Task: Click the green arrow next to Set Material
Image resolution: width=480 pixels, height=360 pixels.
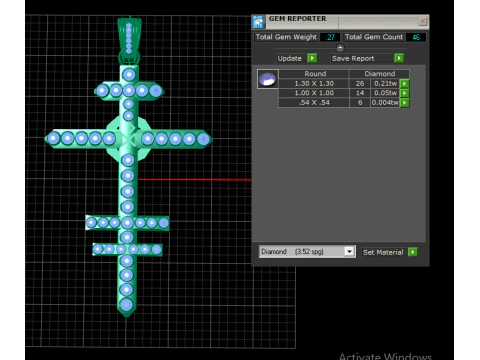Action: (x=413, y=252)
